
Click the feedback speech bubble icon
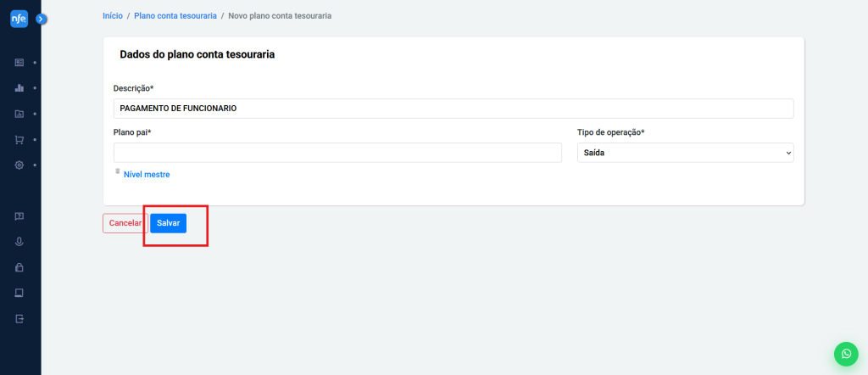click(19, 216)
